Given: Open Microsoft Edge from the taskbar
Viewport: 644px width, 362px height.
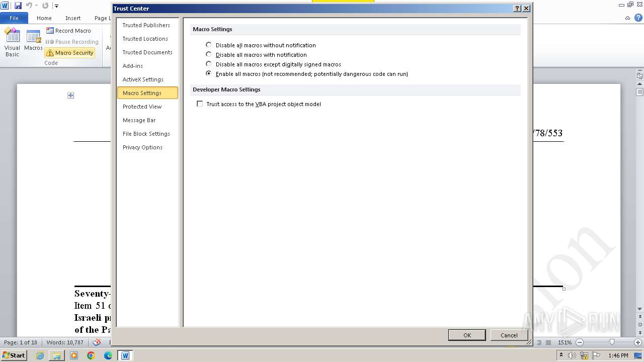Looking at the screenshot, I should click(108, 355).
